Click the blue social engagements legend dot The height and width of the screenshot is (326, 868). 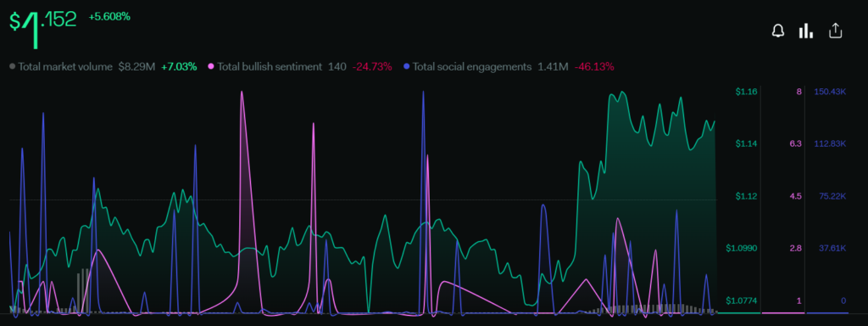click(407, 66)
